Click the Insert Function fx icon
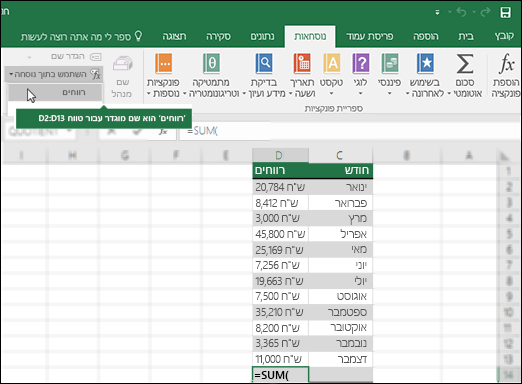The width and height of the screenshot is (522, 384). [506, 63]
